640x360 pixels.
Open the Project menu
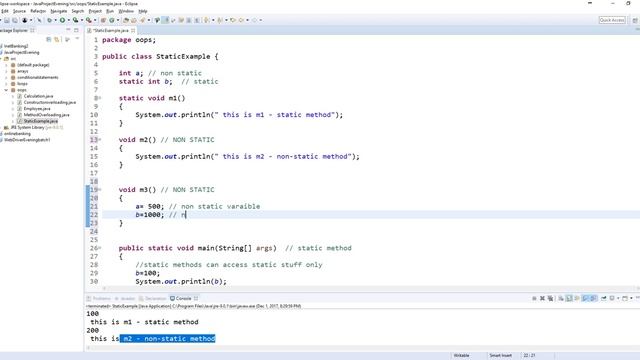click(95, 11)
